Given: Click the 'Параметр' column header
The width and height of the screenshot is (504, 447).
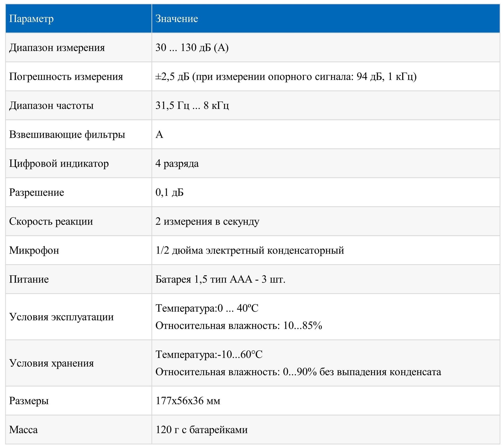Looking at the screenshot, I should click(31, 19).
